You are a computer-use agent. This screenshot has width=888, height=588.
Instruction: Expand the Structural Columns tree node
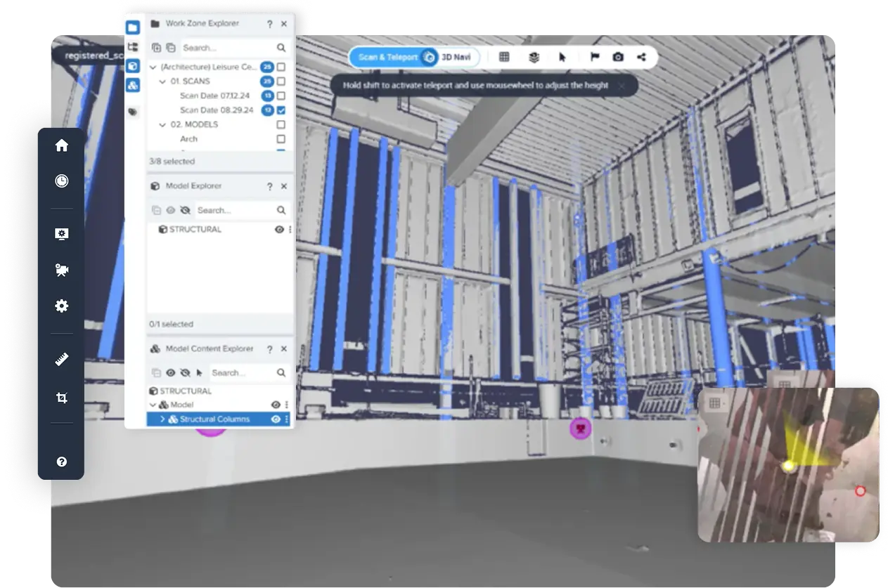(x=163, y=419)
